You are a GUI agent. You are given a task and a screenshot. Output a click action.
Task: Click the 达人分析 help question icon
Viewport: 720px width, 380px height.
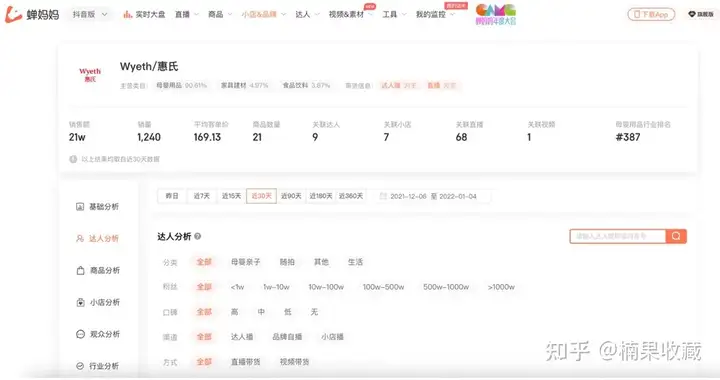pyautogui.click(x=197, y=236)
